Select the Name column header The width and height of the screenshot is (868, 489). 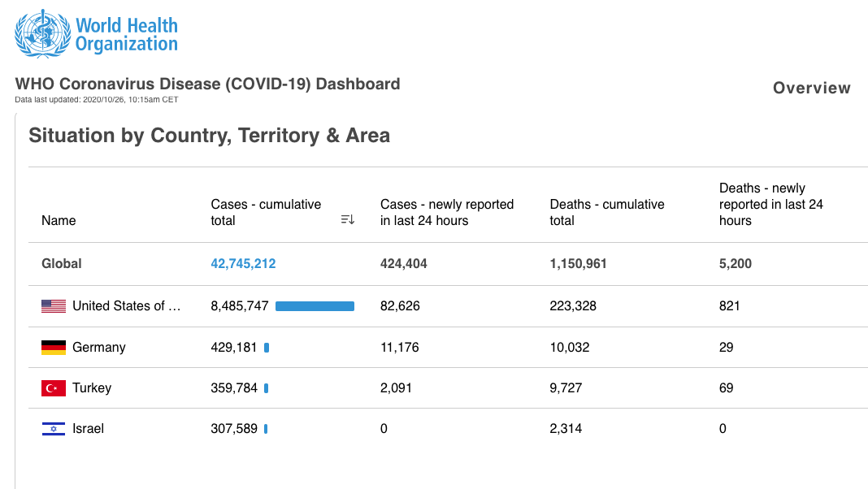tap(59, 220)
